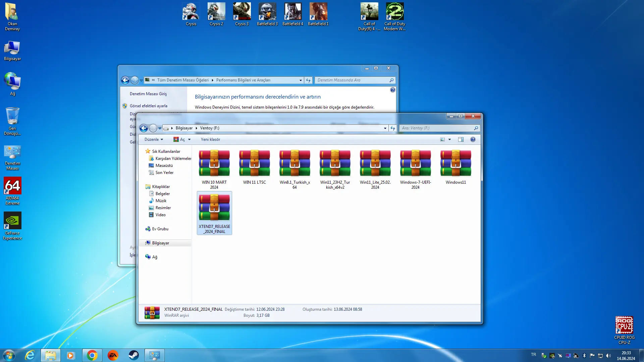Open the Bilgisayar desktop icon
The height and width of the screenshot is (362, 644).
[12, 51]
